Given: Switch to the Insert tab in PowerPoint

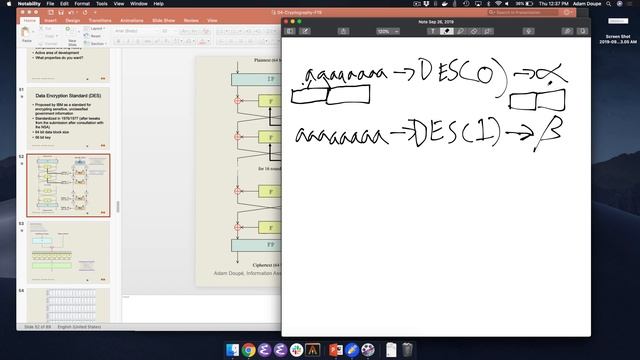Looking at the screenshot, I should pos(51,20).
